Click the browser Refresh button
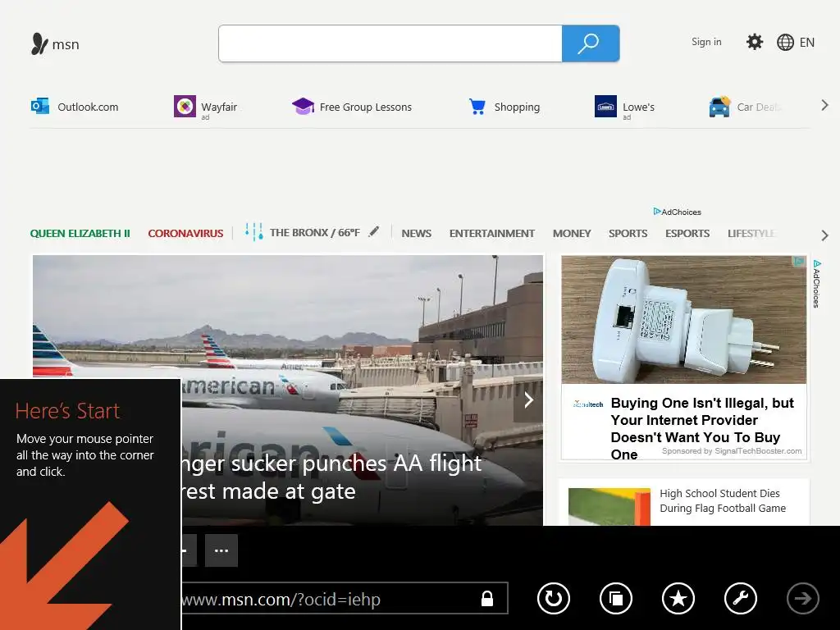Screen dimensions: 840x630 click(554, 598)
